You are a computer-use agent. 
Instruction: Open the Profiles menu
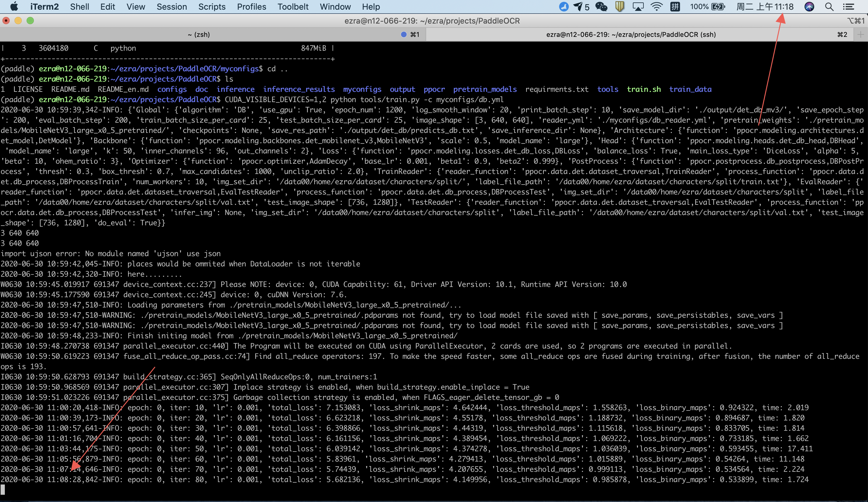[x=251, y=7]
